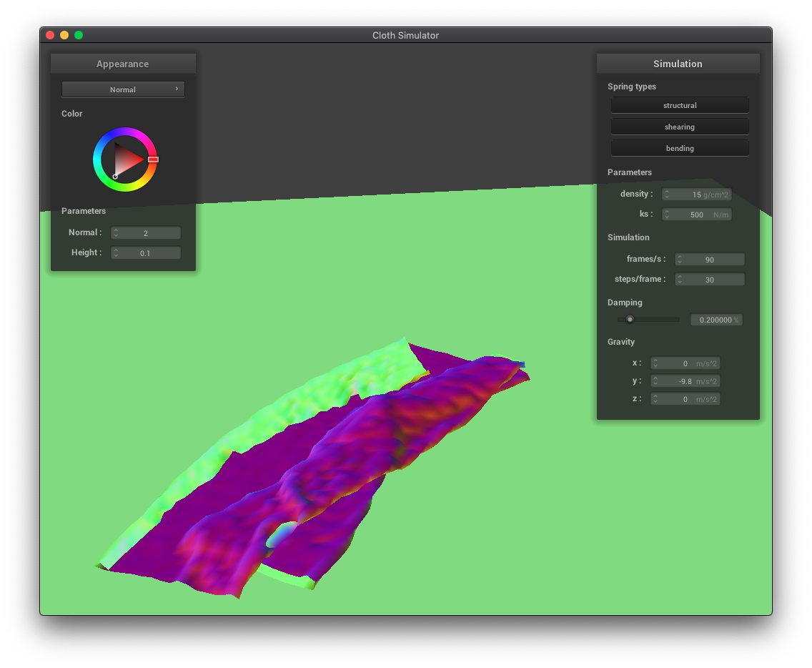Click the frames/s stepper arrows
812x668 pixels.
point(680,259)
